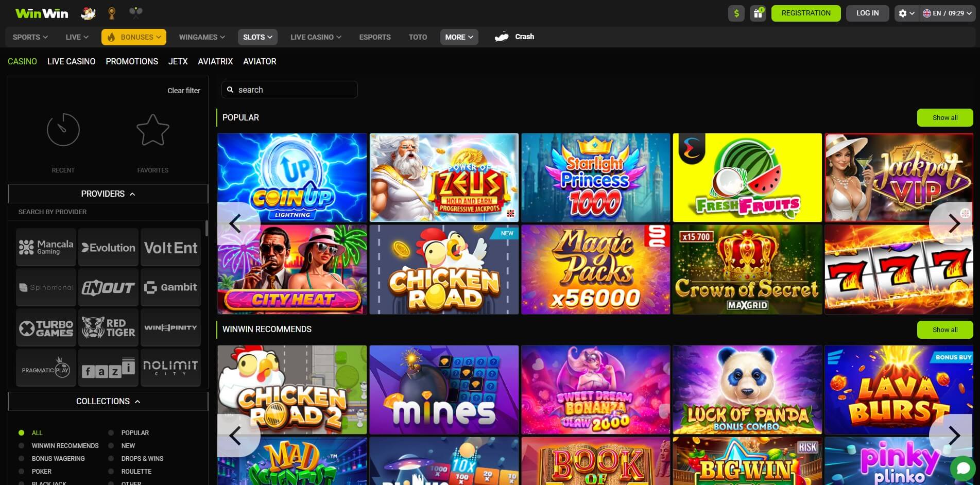The width and height of the screenshot is (980, 485).
Task: Click the REGISTRATION button
Action: 805,13
